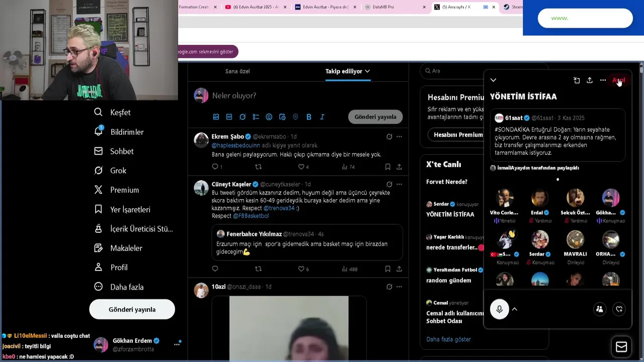Open more options on Cüneyt Kaşeler post

399,184
